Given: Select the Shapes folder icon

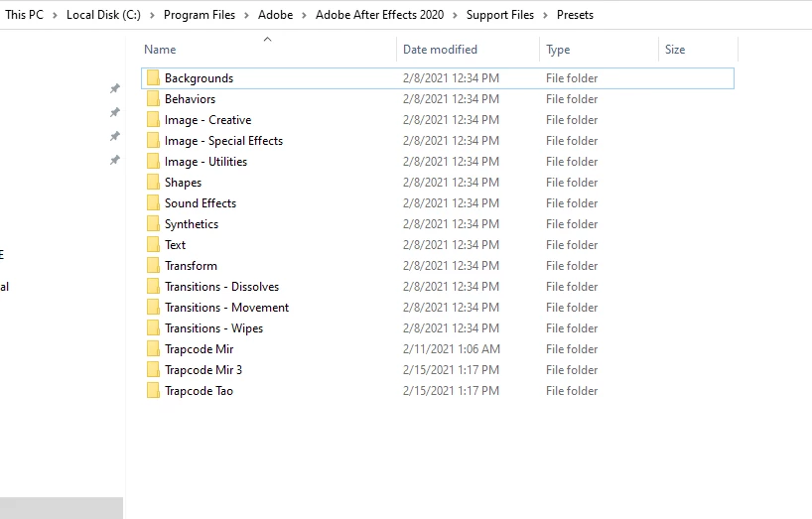Looking at the screenshot, I should [153, 182].
